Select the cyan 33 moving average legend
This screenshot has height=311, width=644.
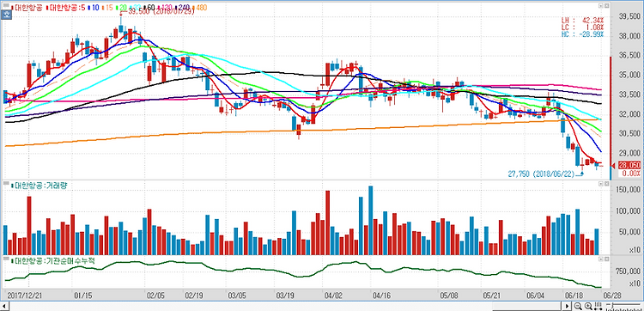[x=136, y=8]
